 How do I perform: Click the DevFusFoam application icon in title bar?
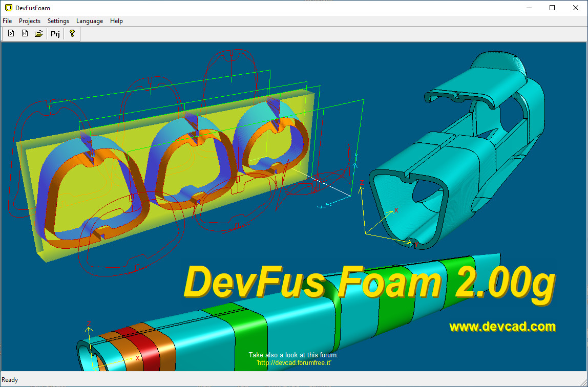pos(8,8)
